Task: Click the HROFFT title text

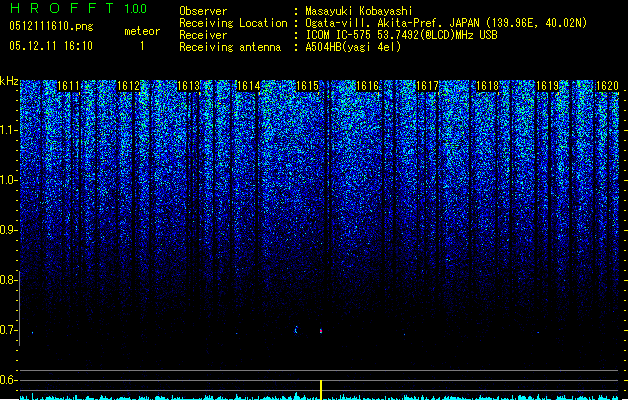Action: (62, 8)
